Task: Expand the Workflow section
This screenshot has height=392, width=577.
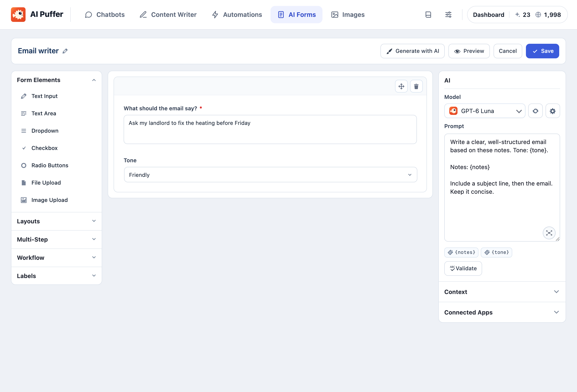Action: (x=57, y=258)
